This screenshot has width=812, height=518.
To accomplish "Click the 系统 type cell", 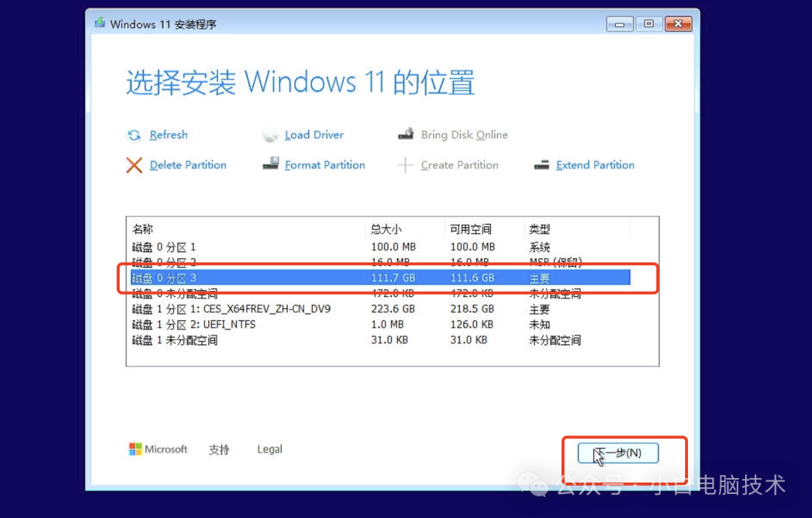I will coord(539,247).
